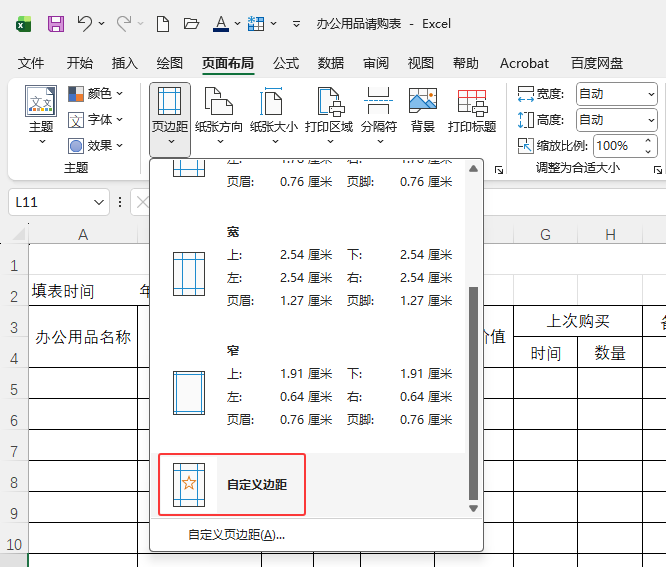Click the formula bar cancel X icon
The width and height of the screenshot is (666, 567).
(142, 202)
